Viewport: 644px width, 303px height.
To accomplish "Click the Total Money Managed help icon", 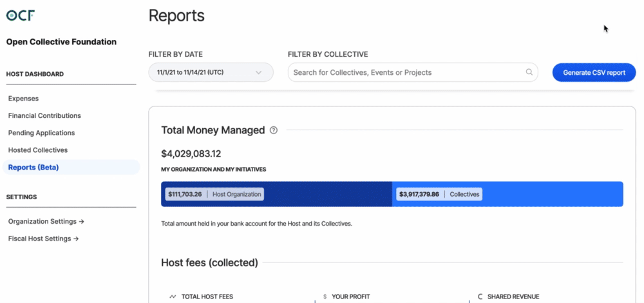I will tap(274, 130).
